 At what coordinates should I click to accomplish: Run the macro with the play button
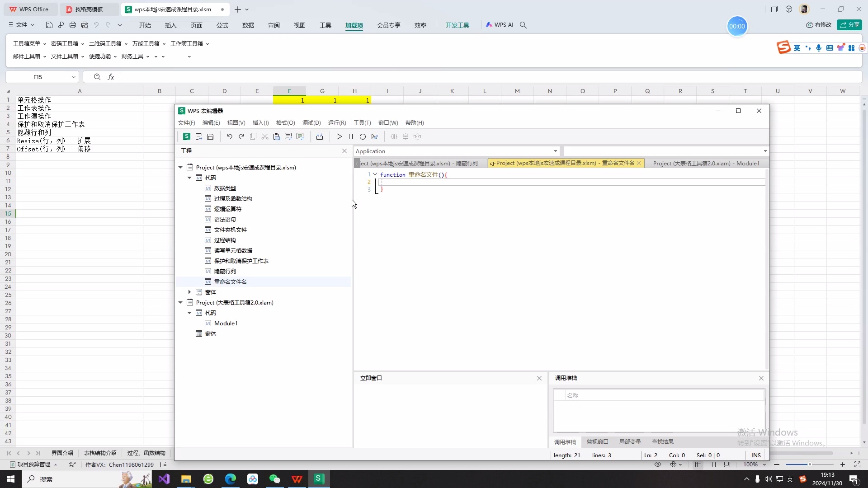(339, 136)
